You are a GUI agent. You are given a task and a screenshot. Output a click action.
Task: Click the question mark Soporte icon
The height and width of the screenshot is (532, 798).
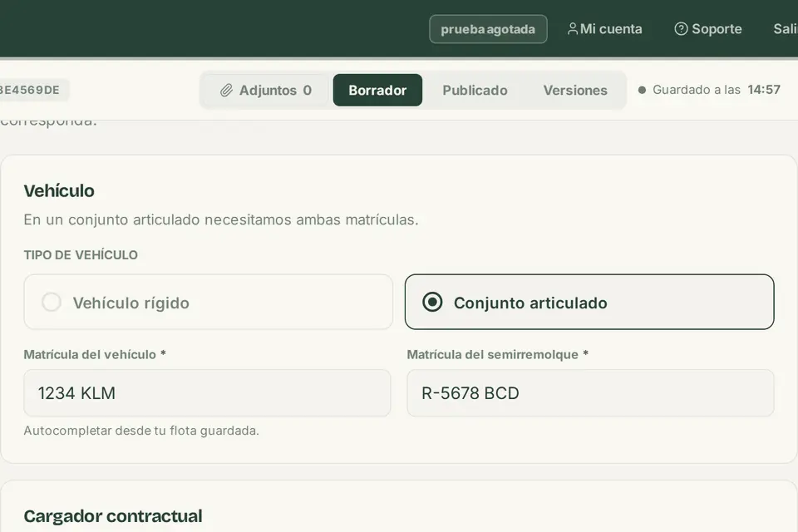(x=681, y=29)
